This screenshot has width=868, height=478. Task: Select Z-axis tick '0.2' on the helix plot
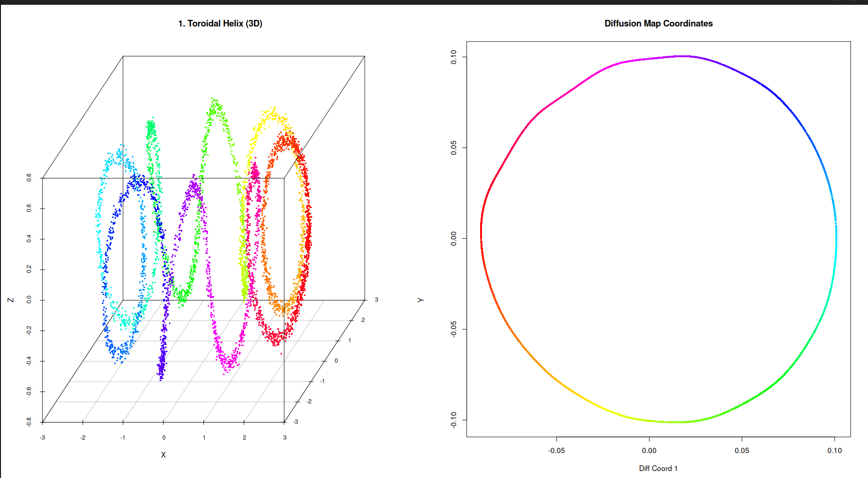click(29, 269)
